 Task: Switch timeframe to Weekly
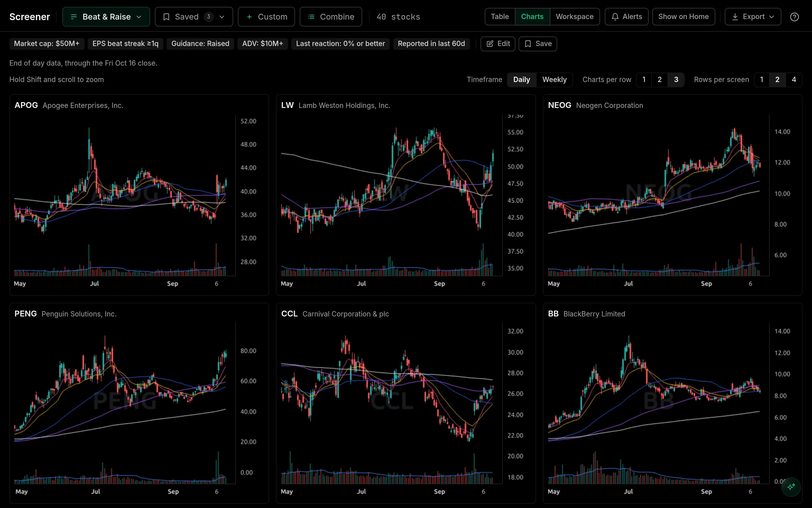tap(554, 80)
